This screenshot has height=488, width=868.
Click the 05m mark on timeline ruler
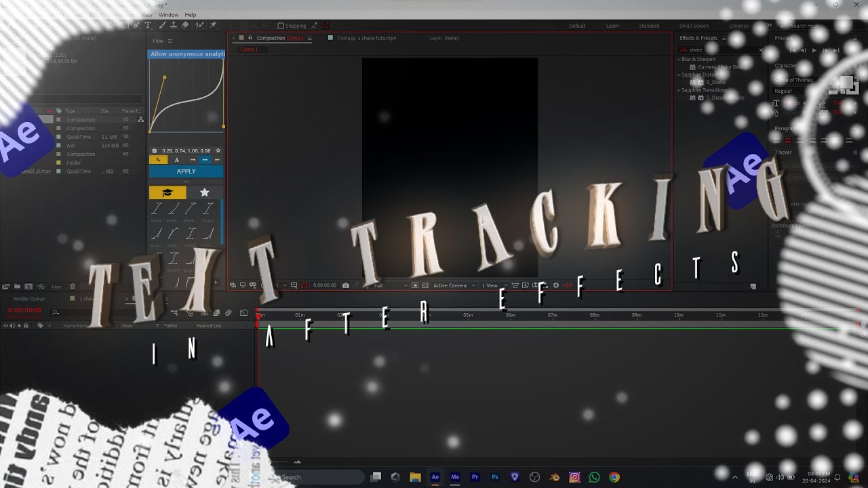tap(468, 315)
